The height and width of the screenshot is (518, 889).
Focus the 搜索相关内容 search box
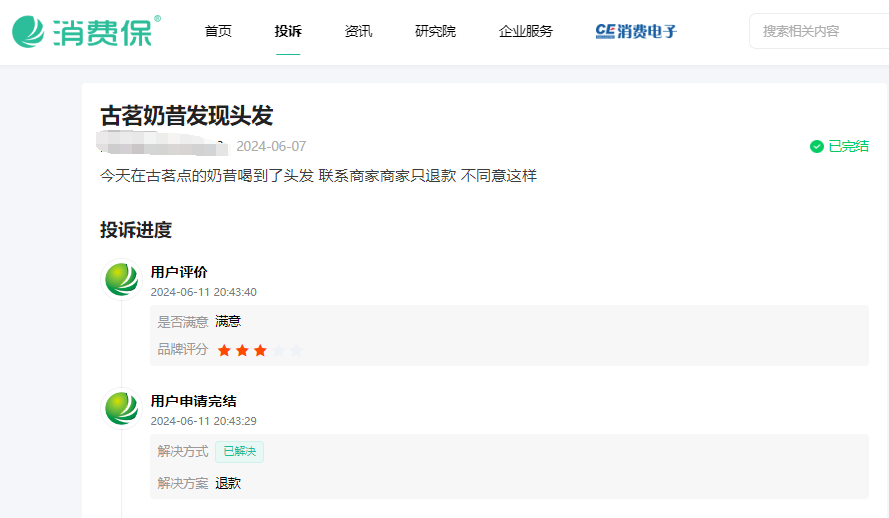[819, 31]
